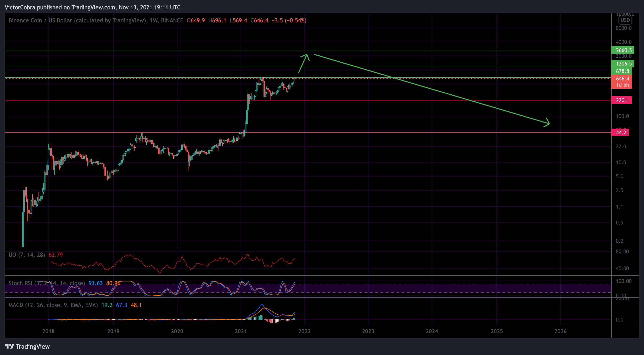Click the 2.5 price scale label
The image size is (644, 355).
click(619, 190)
